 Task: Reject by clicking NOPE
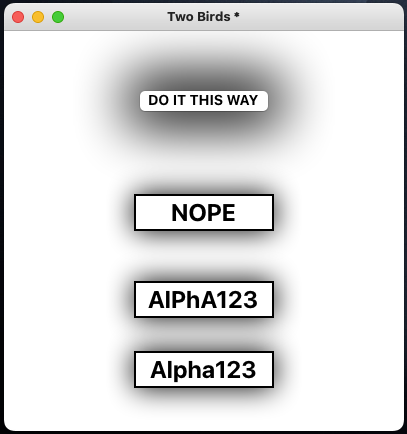204,212
